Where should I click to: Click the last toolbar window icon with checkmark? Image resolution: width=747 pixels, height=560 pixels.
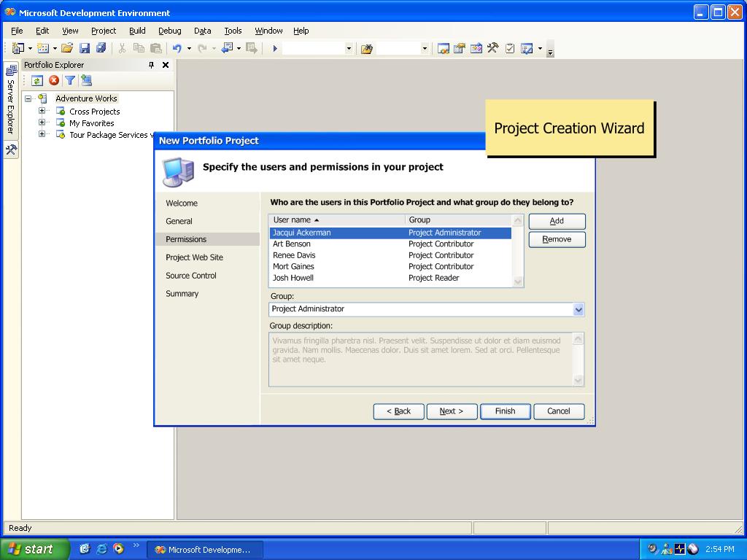click(527, 48)
